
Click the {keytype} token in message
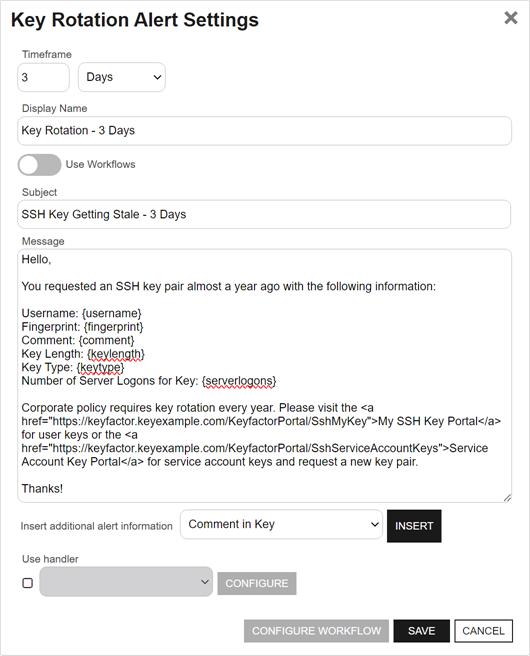pyautogui.click(x=100, y=367)
